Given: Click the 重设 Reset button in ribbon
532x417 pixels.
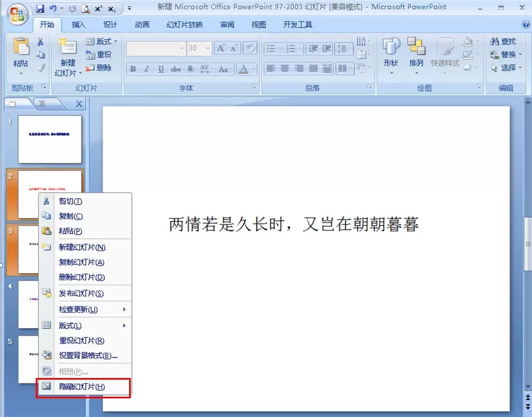Looking at the screenshot, I should click(x=99, y=54).
